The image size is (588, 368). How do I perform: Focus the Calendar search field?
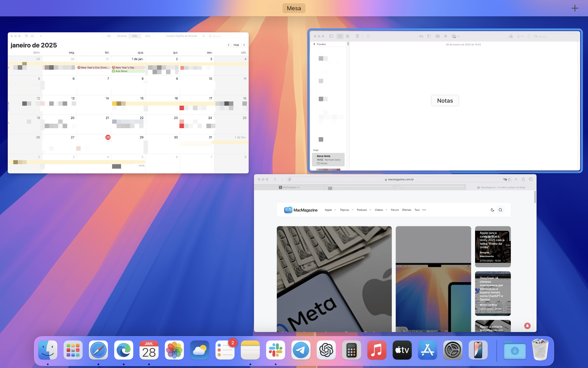tap(227, 36)
